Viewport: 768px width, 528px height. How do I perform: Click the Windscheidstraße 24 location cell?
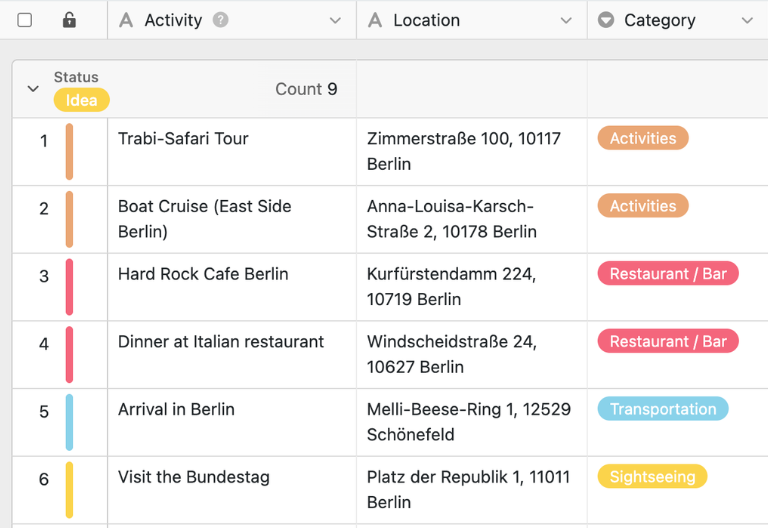coord(472,355)
